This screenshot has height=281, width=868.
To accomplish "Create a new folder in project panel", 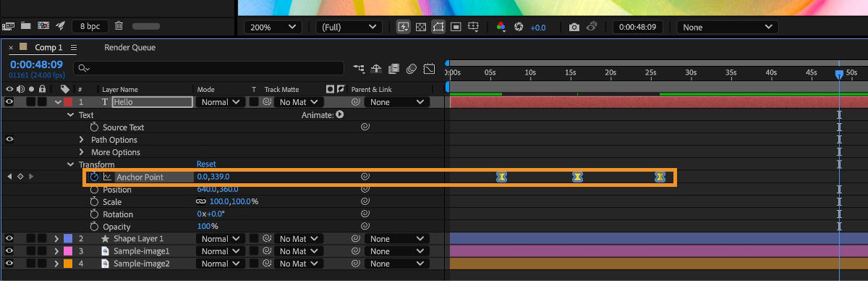I will [26, 26].
